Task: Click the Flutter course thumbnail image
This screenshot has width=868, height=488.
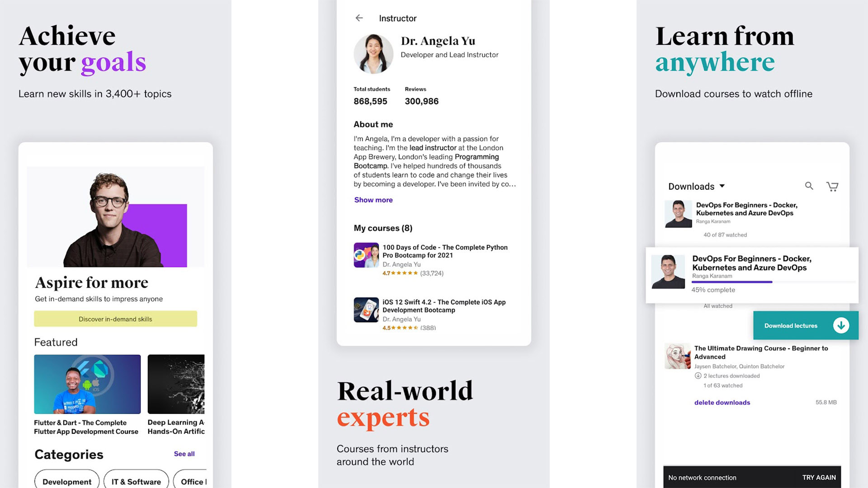Action: click(87, 385)
